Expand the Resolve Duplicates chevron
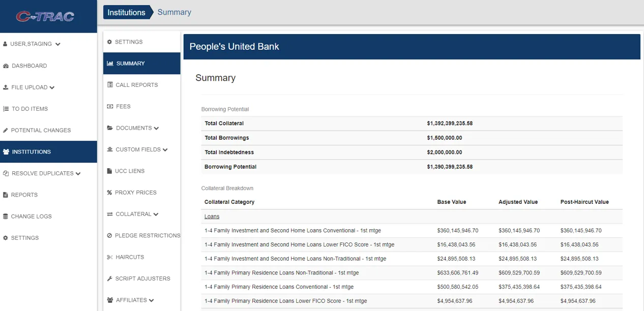The width and height of the screenshot is (644, 311). tap(78, 174)
